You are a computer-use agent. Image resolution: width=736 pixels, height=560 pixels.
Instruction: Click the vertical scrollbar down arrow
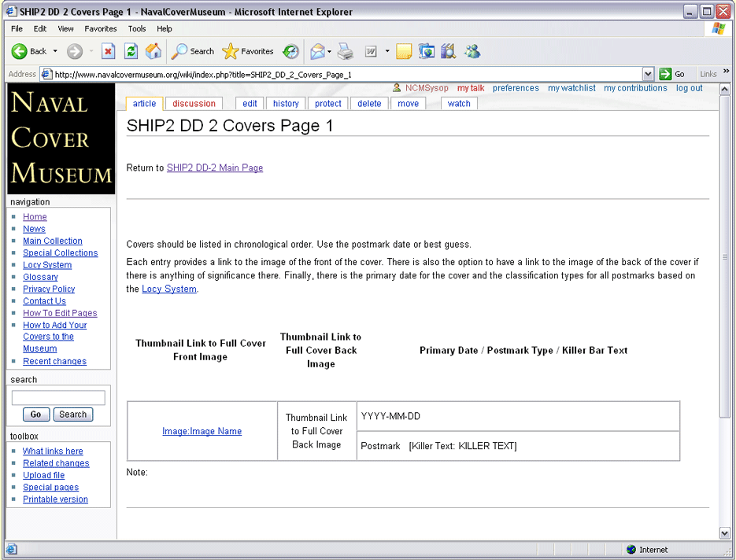pos(725,532)
